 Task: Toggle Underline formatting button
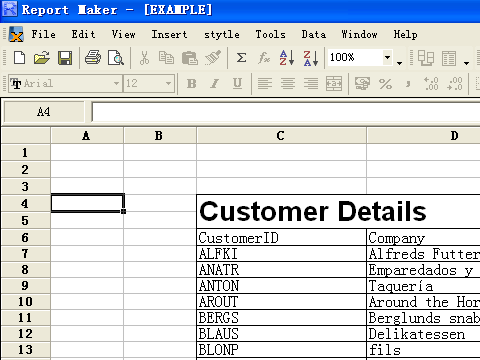point(237,83)
